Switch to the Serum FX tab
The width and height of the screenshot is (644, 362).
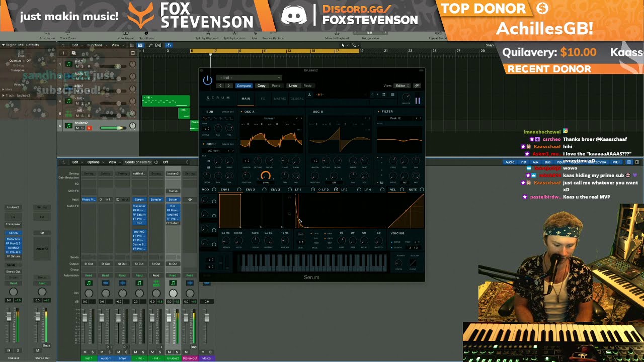[x=263, y=99]
